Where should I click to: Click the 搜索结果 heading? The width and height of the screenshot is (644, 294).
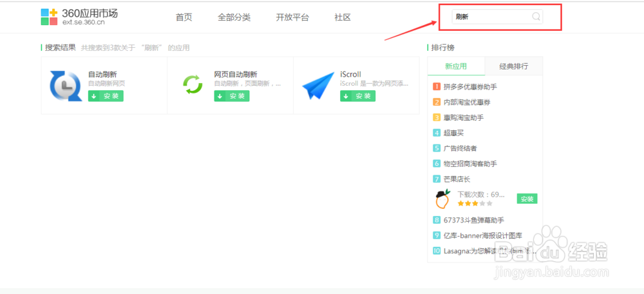coord(61,47)
